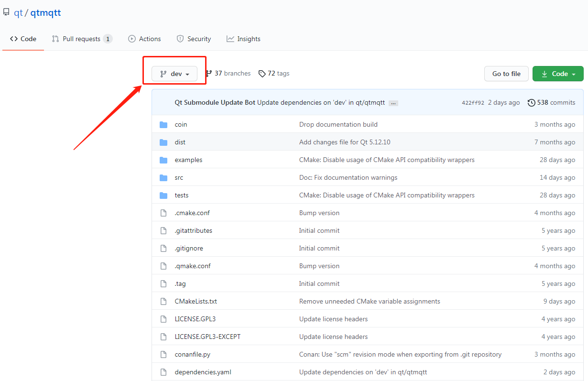The height and width of the screenshot is (381, 588).
Task: Click the tests folder icon
Action: [163, 196]
